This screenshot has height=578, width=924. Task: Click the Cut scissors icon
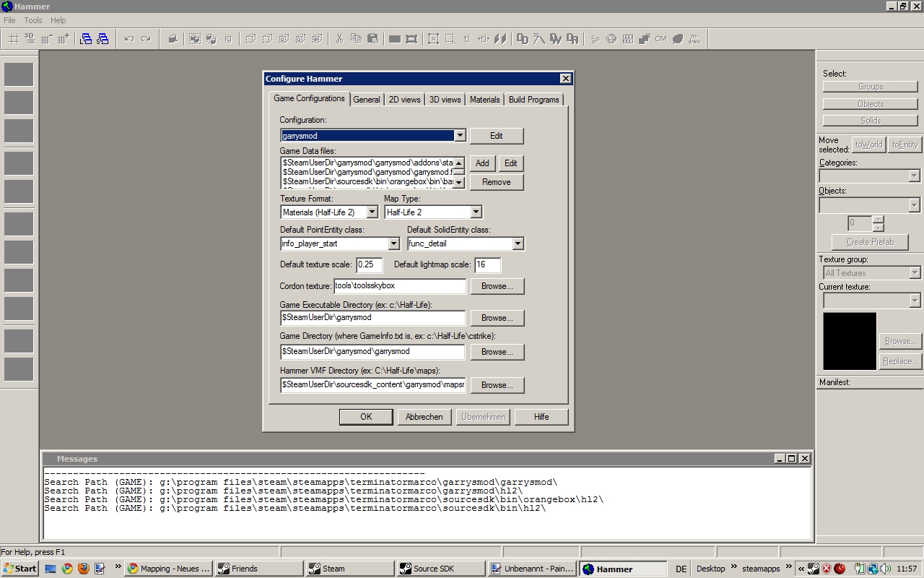[339, 39]
